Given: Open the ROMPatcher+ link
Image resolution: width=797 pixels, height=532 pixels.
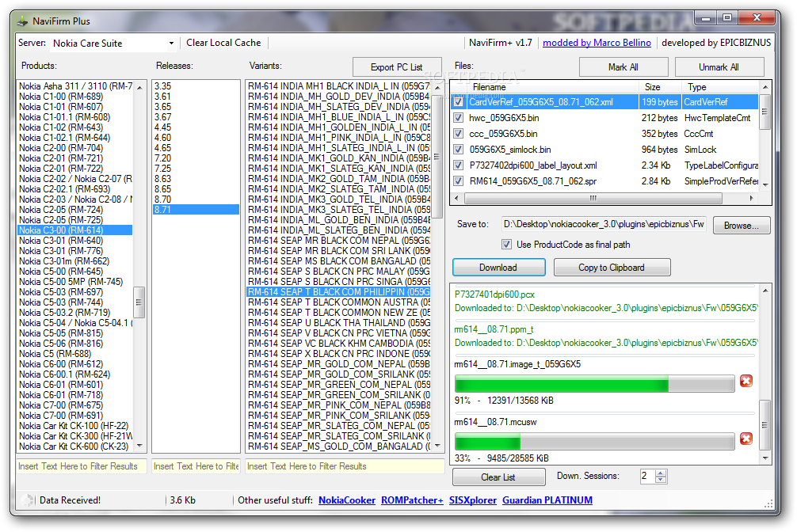Looking at the screenshot, I should pos(412,500).
